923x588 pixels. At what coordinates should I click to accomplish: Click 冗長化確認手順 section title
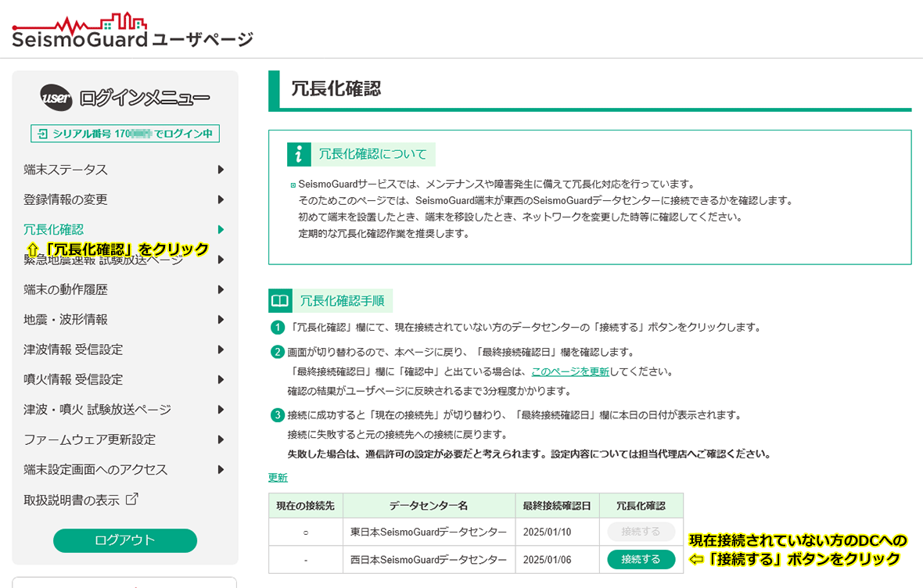tap(342, 301)
